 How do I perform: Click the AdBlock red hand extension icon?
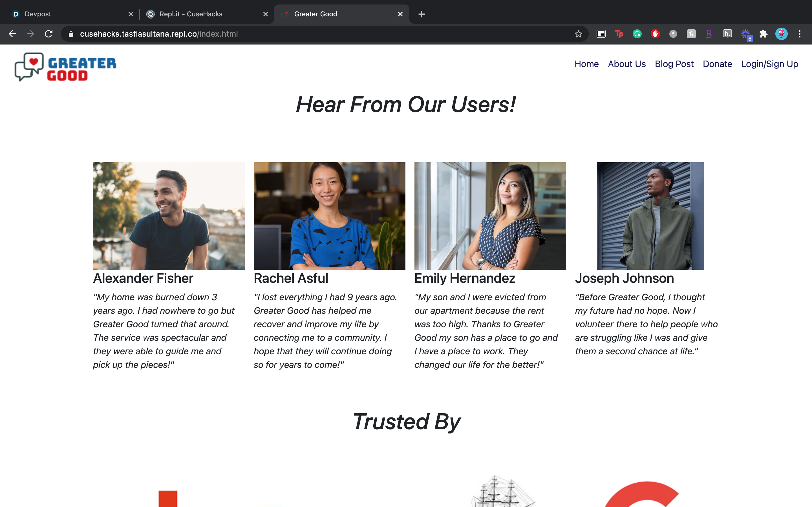[655, 34]
